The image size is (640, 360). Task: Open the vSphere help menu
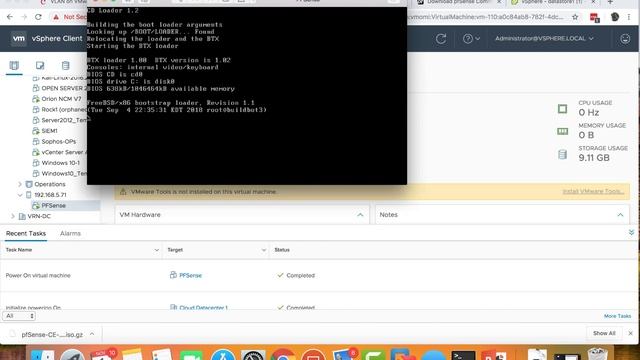click(x=471, y=39)
